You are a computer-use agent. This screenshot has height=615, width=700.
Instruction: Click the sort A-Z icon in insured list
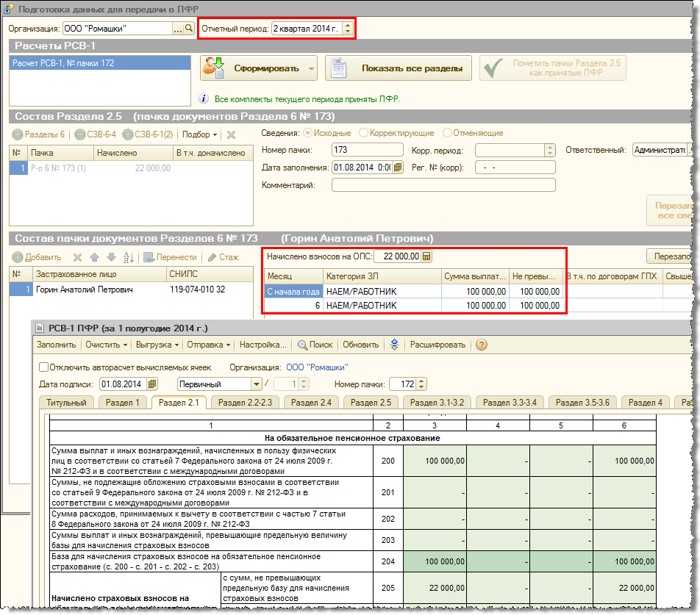tap(129, 257)
